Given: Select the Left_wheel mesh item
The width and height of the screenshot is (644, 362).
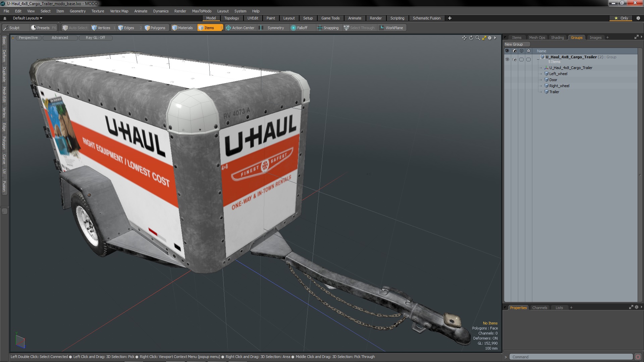Looking at the screenshot, I should [558, 74].
